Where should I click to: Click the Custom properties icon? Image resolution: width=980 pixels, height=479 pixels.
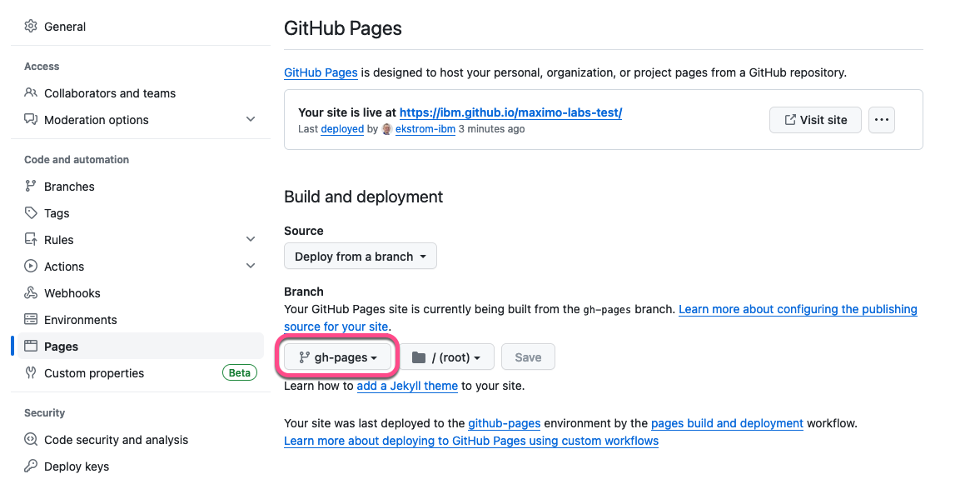31,372
